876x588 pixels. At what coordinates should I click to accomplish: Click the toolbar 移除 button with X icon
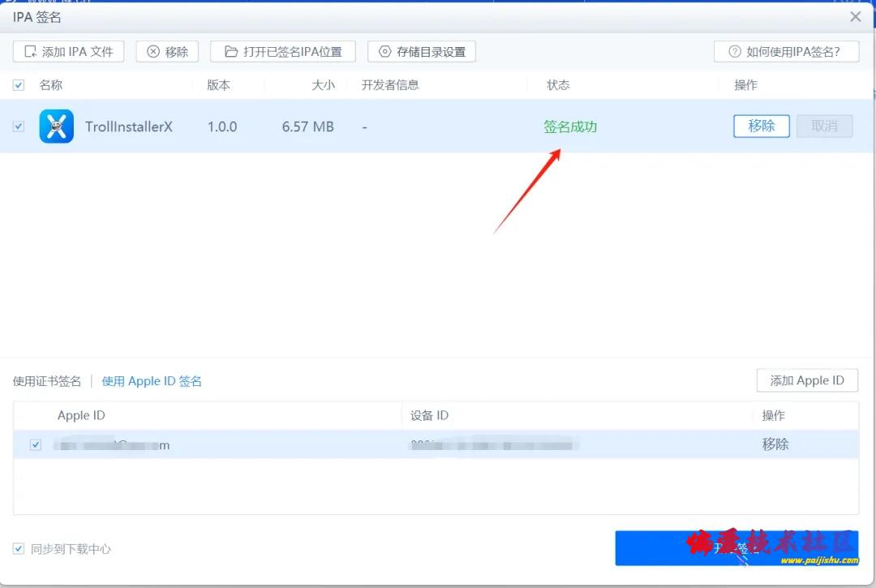167,51
